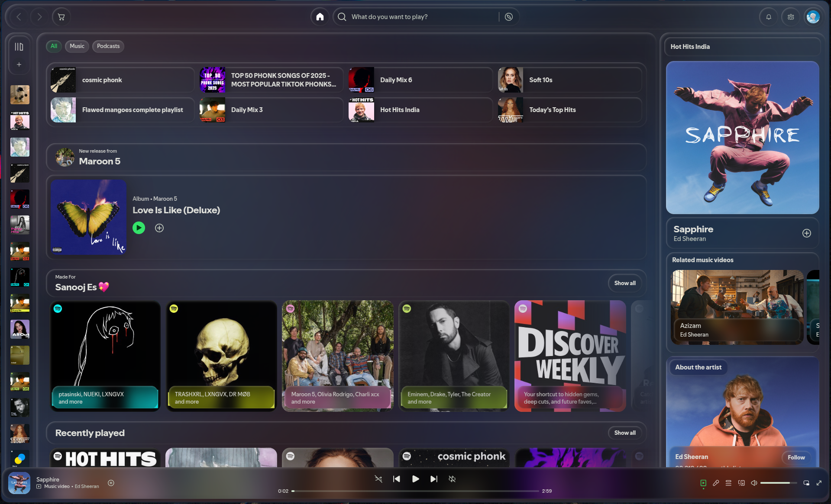
Task: Open Connect to a device icon
Action: 741,483
